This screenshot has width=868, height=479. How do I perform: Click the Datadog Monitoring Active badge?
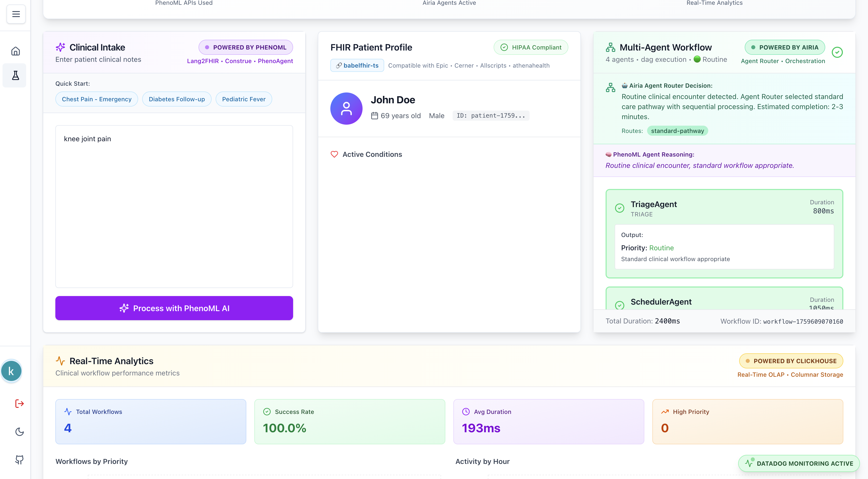[799, 463]
